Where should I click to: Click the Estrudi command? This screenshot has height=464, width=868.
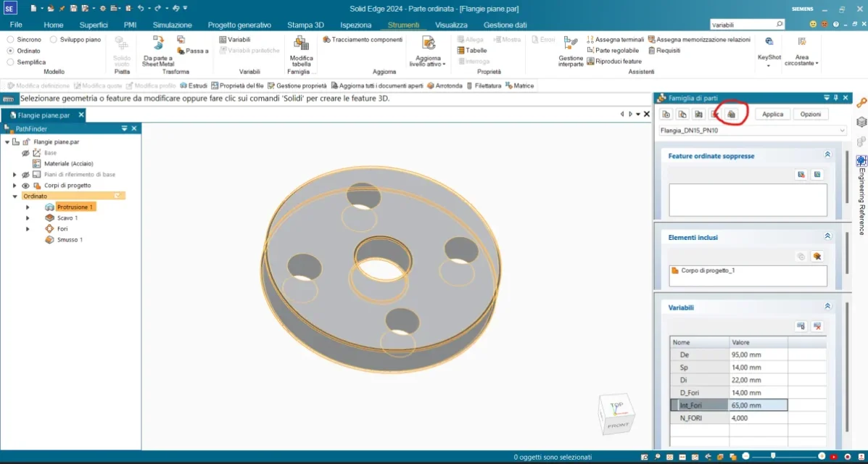(193, 86)
